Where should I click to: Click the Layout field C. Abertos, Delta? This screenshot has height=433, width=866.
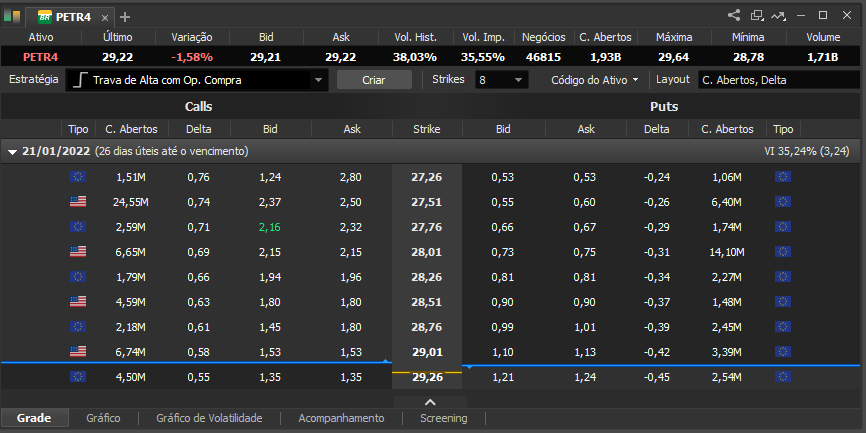[779, 80]
